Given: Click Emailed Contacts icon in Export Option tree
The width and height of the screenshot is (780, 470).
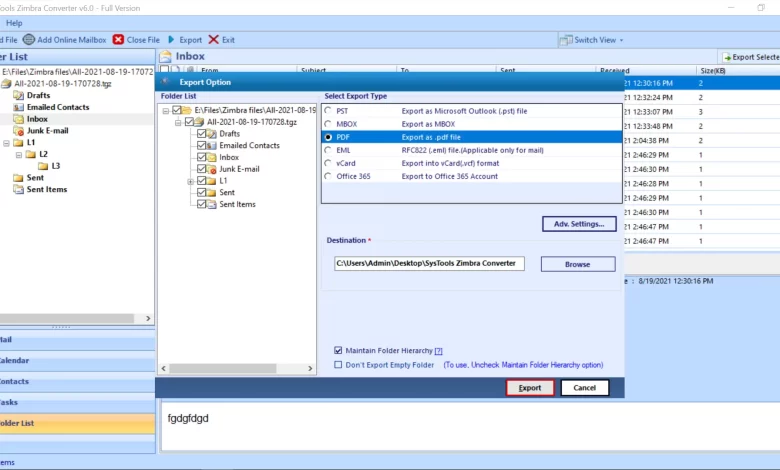Looking at the screenshot, I should pyautogui.click(x=211, y=146).
